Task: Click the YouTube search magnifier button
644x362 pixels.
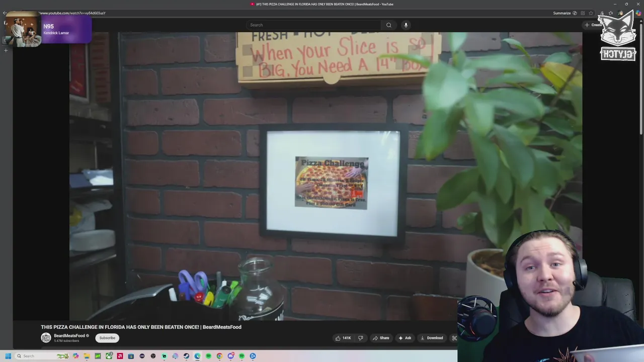Action: [388, 25]
